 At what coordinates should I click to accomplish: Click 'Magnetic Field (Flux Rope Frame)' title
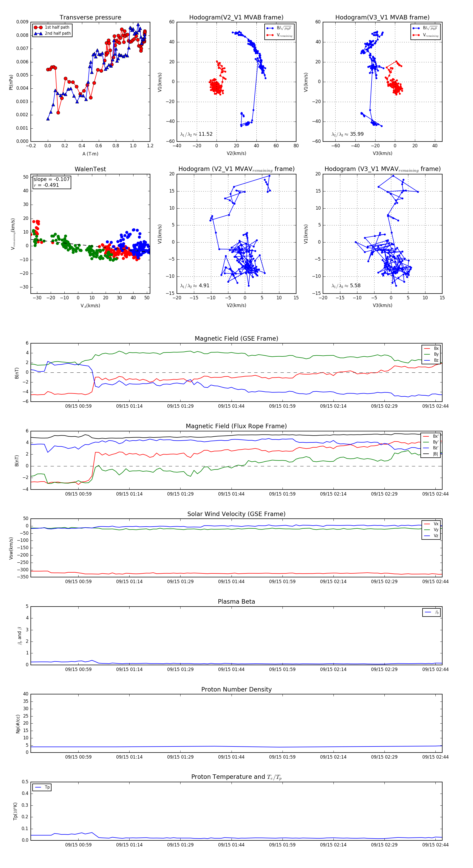coord(236,426)
